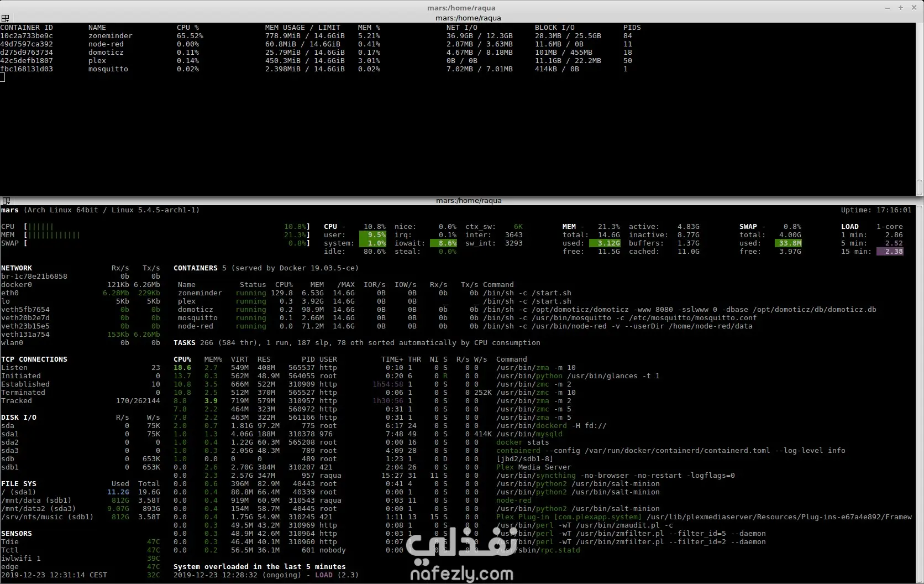Click the MEM% column header in the process list

point(213,359)
